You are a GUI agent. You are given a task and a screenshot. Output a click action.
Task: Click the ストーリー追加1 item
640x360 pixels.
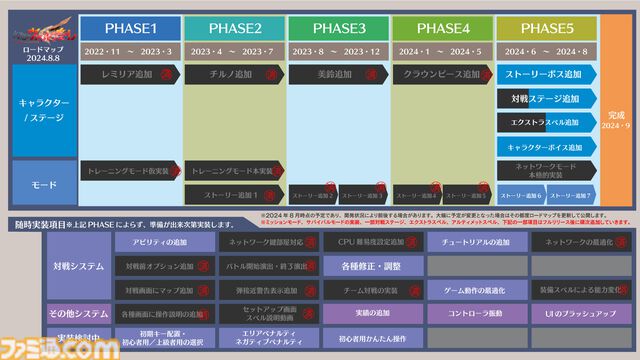[235, 195]
